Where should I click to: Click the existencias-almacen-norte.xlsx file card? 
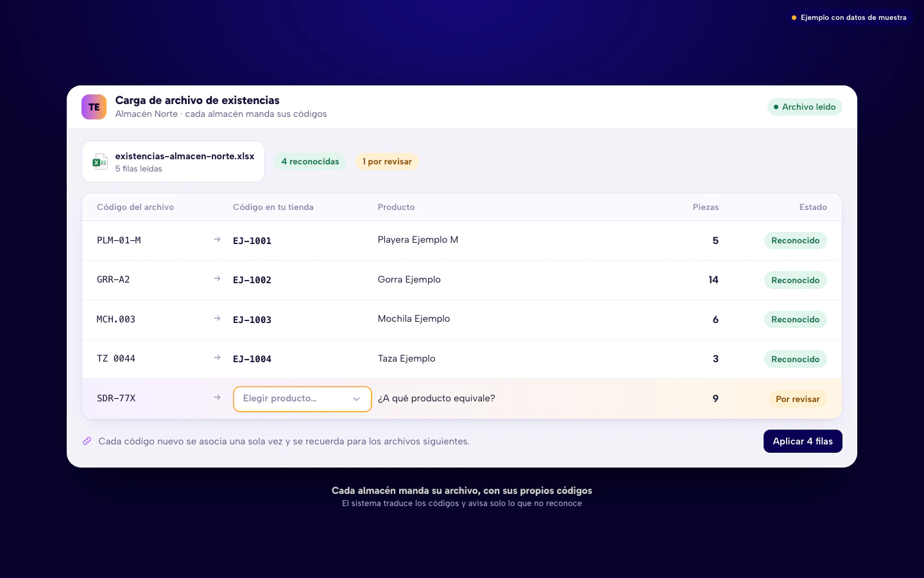[x=173, y=162]
